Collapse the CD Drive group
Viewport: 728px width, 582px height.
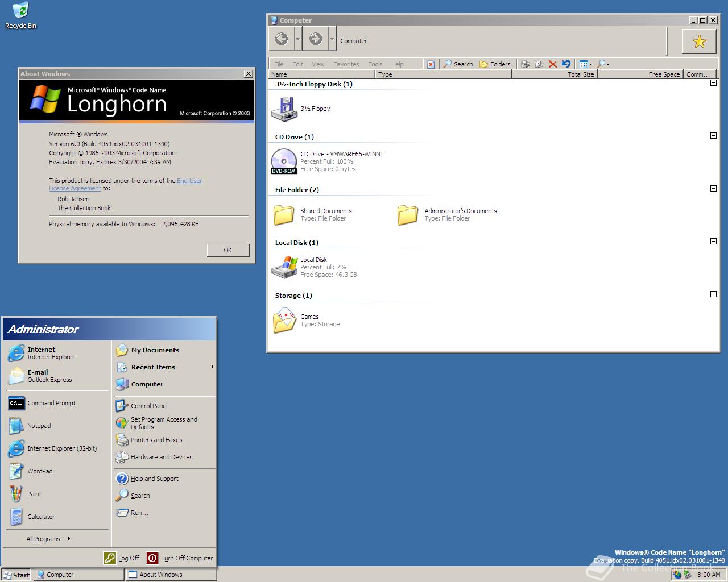(x=713, y=136)
